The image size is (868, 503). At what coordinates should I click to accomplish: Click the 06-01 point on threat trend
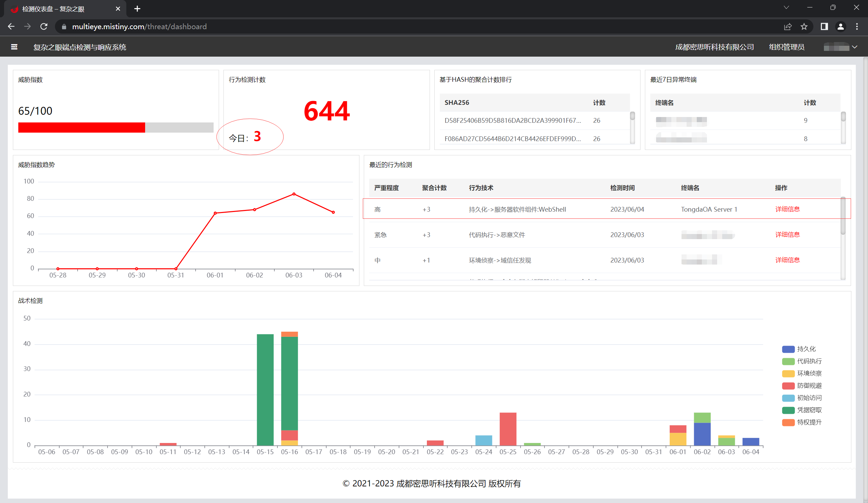[x=215, y=213]
